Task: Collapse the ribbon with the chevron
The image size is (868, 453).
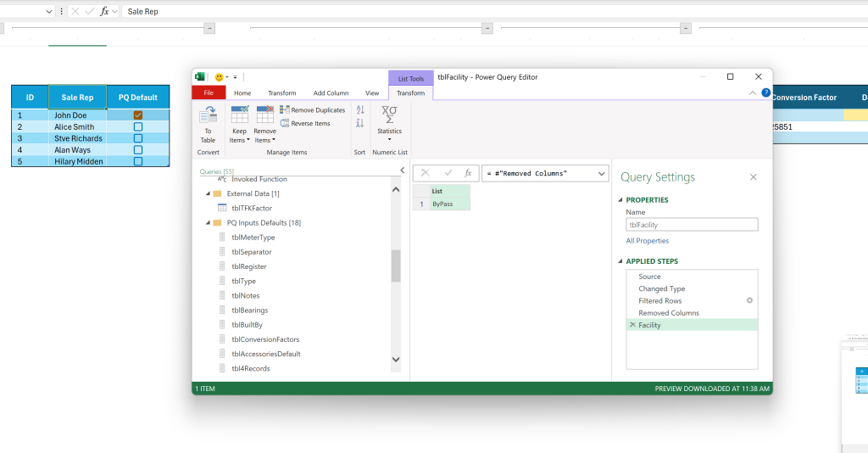Action: 753,93
